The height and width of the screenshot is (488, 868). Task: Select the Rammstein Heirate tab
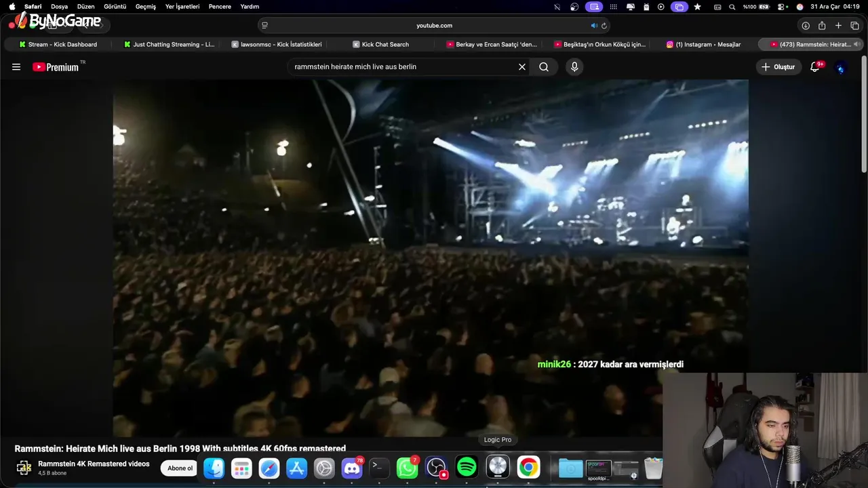point(811,45)
